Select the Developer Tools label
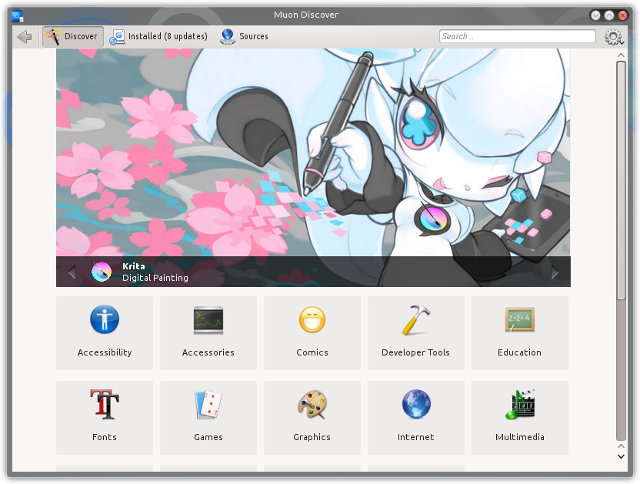Image resolution: width=640 pixels, height=484 pixels. 416,353
